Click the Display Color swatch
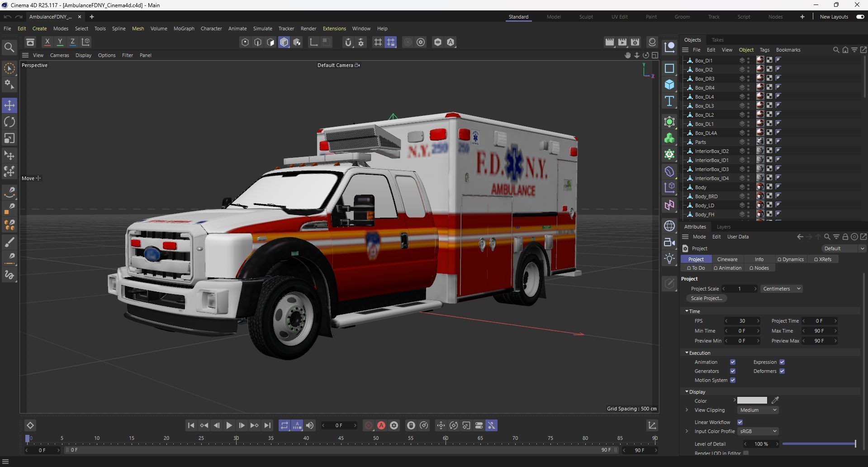This screenshot has height=467, width=868. click(752, 400)
